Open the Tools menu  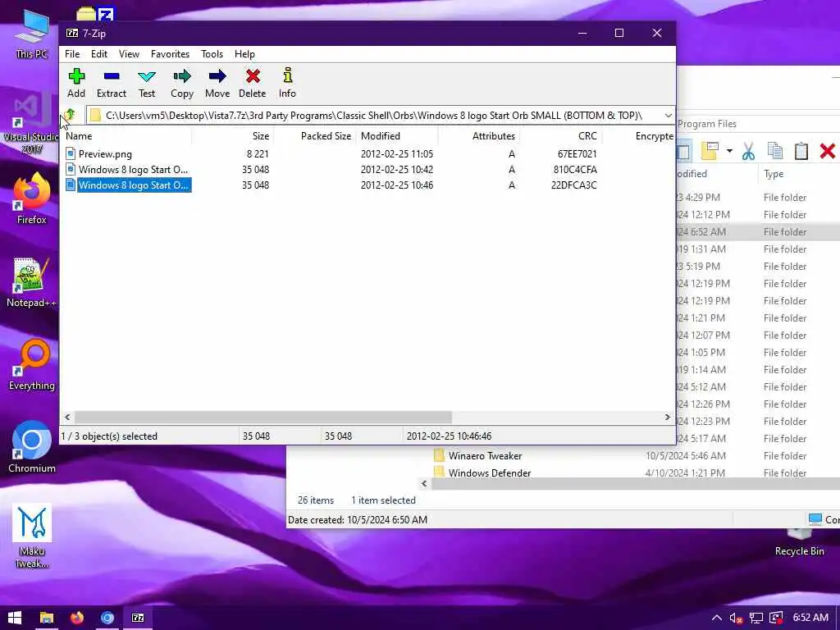point(212,54)
